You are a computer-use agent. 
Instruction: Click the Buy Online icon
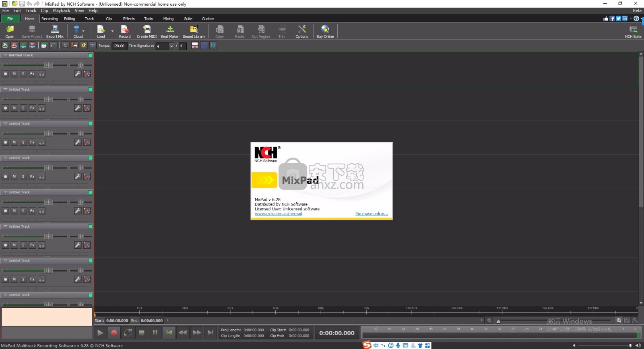325,31
